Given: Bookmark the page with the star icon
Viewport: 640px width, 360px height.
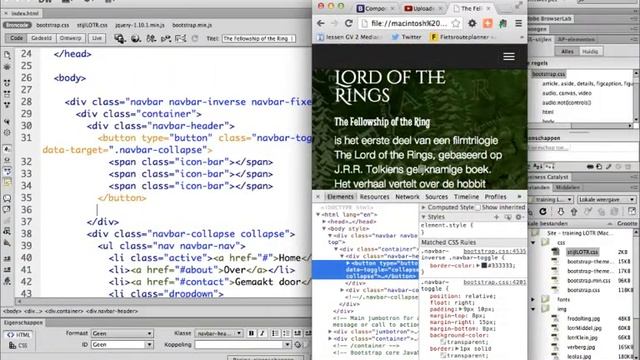Looking at the screenshot, I should (456, 23).
